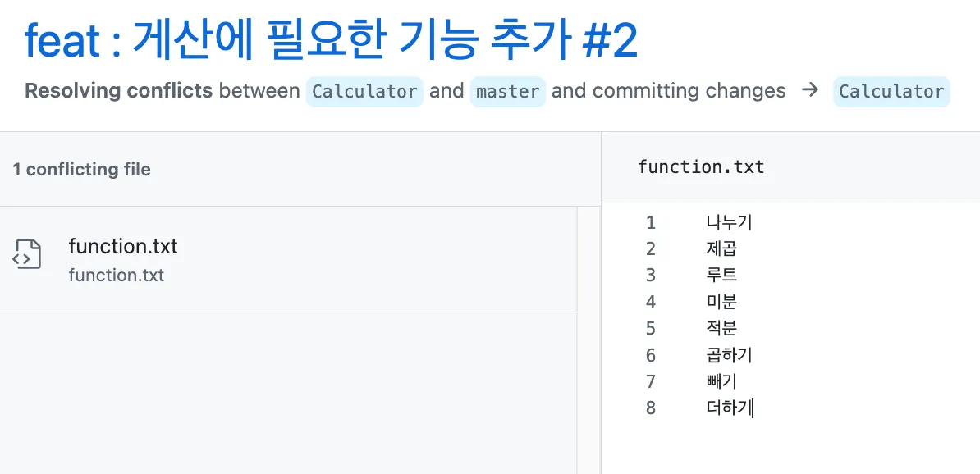
Task: Place cursor on the line reading 제곱
Action: 721,248
